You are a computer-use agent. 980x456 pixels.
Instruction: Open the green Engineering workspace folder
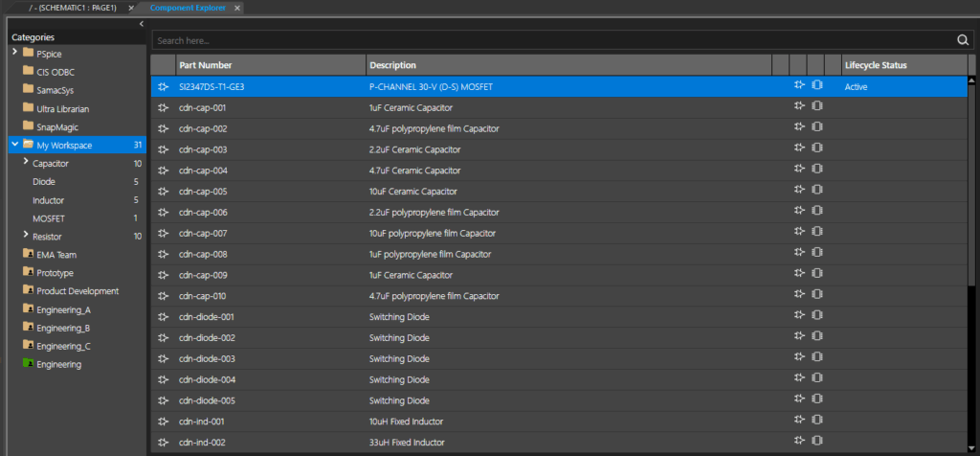[x=57, y=364]
